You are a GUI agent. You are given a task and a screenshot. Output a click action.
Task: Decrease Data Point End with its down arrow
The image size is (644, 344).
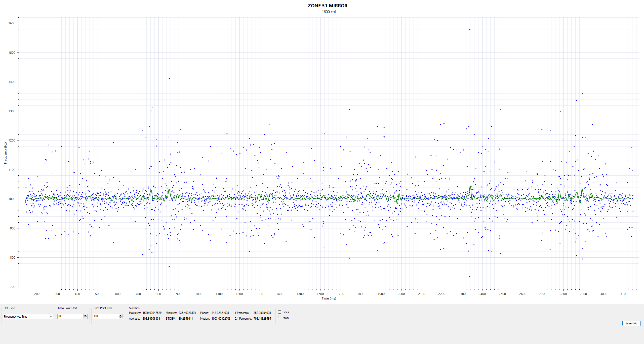point(121,317)
